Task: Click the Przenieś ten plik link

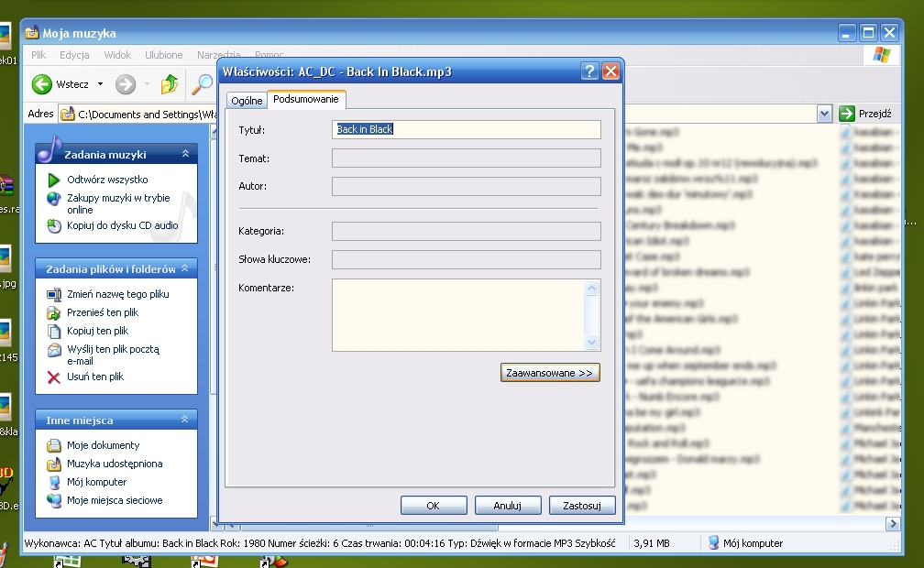Action: (103, 312)
